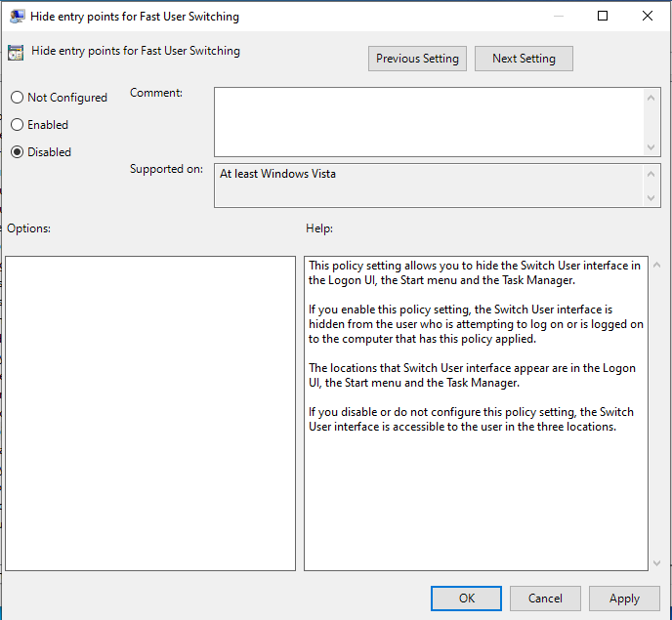The height and width of the screenshot is (620, 672).
Task: Maximize the dialog window
Action: (x=603, y=16)
